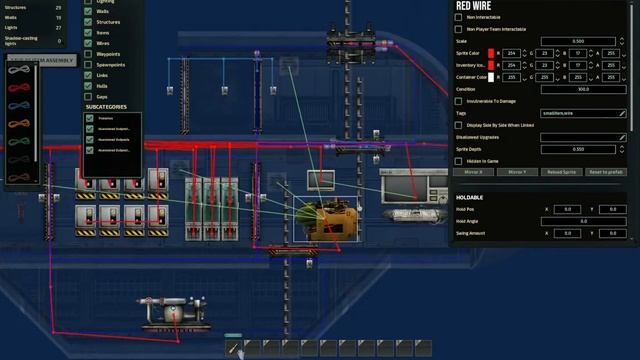Screen dimensions: 640x360
Task: Toggle the Links checkbox
Action: point(88,75)
